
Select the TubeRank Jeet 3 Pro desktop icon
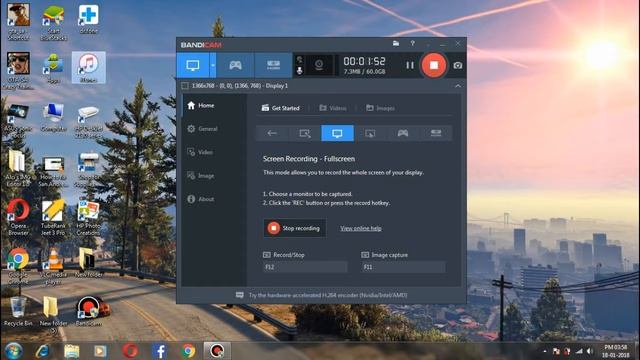click(x=53, y=217)
